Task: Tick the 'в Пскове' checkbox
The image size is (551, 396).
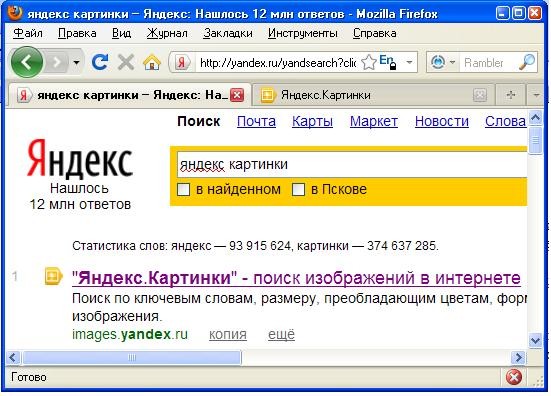Action: [x=298, y=190]
